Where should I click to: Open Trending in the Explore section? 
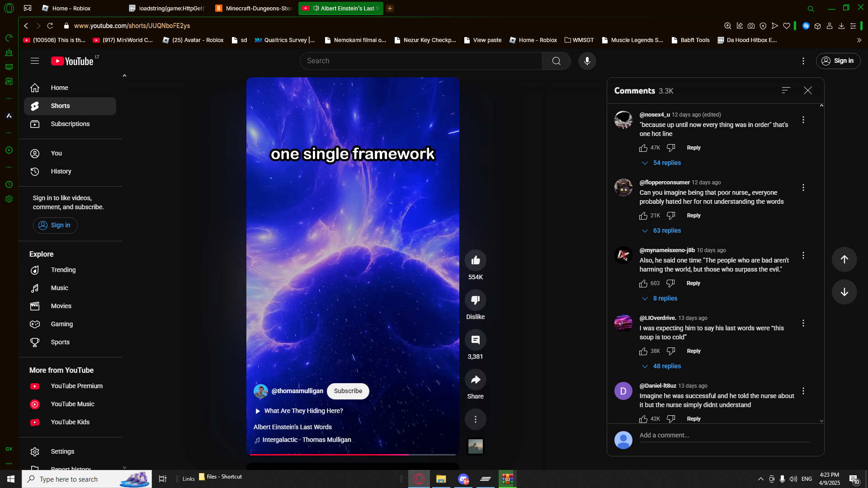[70, 270]
